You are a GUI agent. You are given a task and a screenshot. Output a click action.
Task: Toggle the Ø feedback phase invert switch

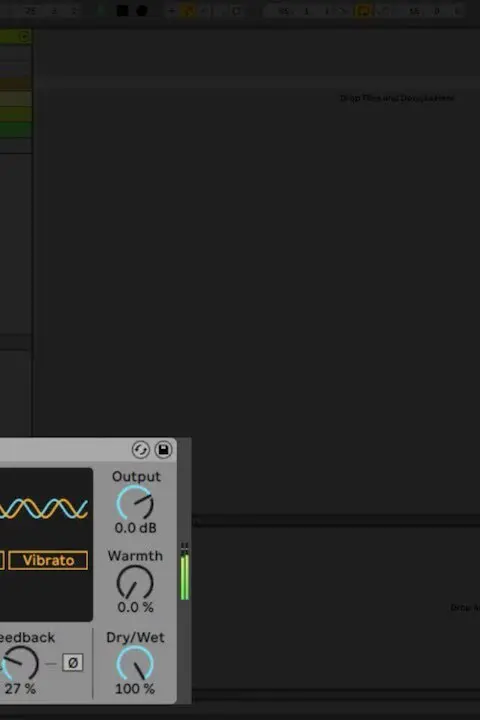pos(73,663)
